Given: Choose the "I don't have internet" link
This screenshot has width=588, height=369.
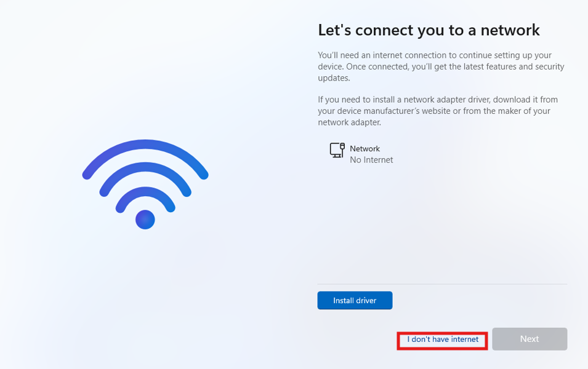Looking at the screenshot, I should 443,339.
